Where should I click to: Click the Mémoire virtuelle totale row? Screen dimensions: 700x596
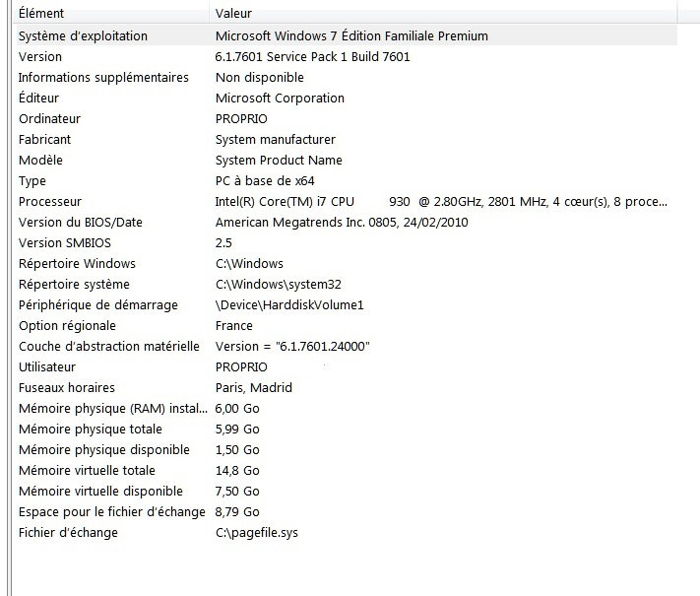(x=87, y=471)
